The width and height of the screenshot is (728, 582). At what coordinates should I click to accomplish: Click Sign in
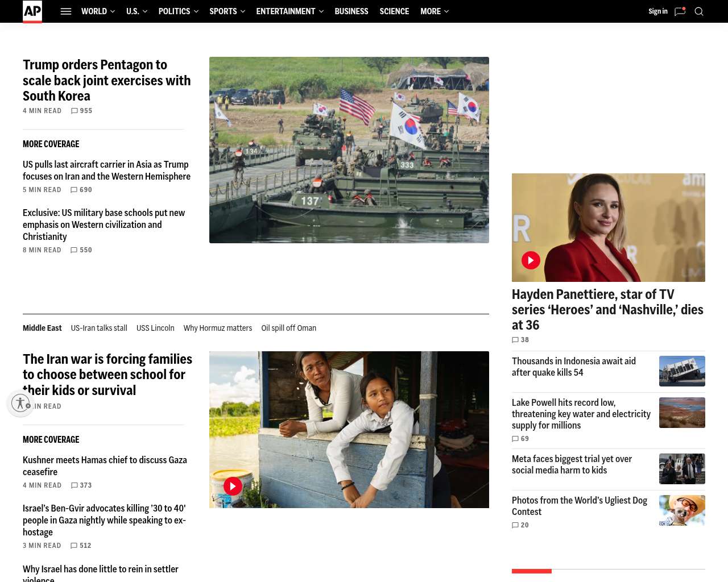(x=658, y=11)
